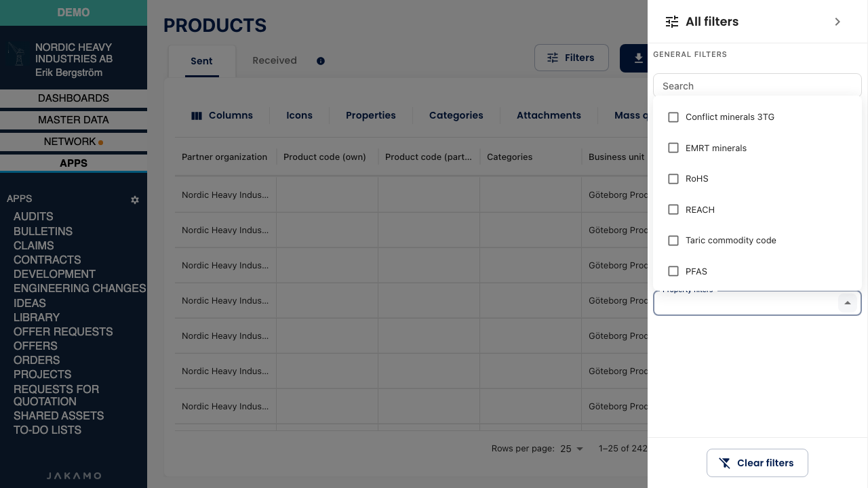Tick the PFAS checkbox

[673, 271]
